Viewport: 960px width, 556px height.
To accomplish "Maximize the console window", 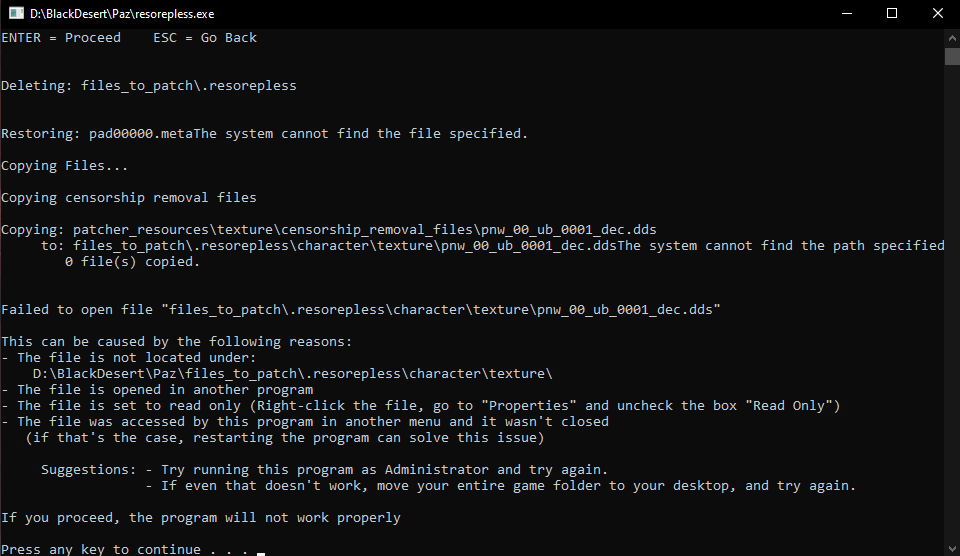I will 892,14.
